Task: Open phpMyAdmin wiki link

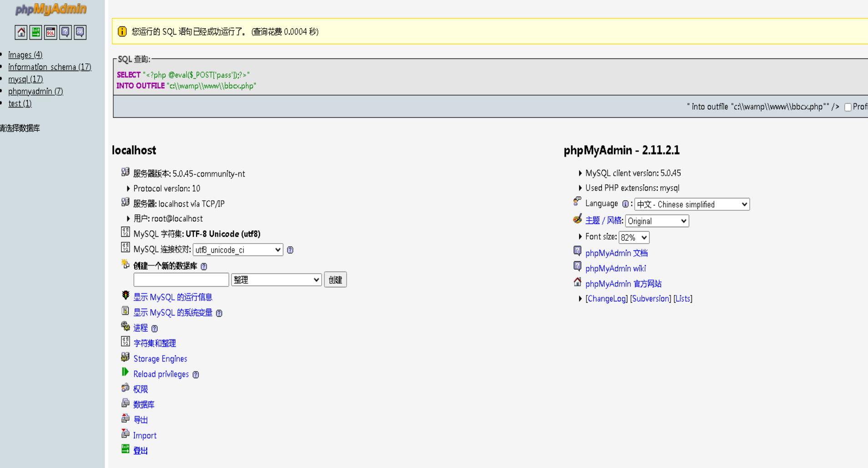Action: pyautogui.click(x=616, y=269)
